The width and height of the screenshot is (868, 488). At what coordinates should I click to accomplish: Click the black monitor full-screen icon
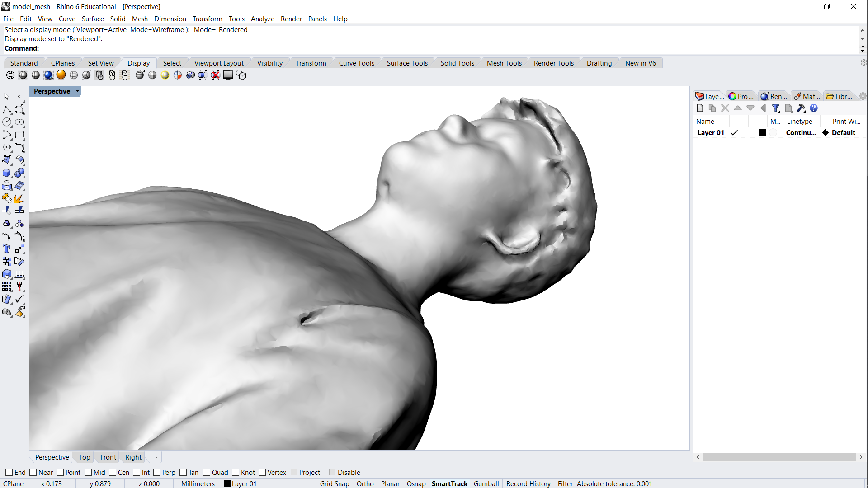(x=228, y=75)
